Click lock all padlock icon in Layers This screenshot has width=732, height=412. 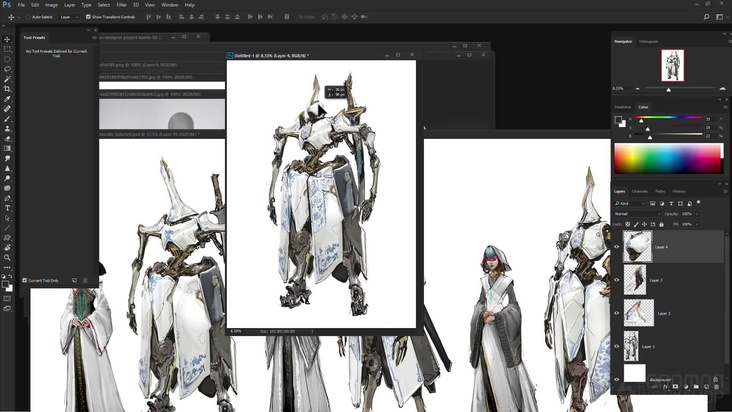(x=661, y=224)
